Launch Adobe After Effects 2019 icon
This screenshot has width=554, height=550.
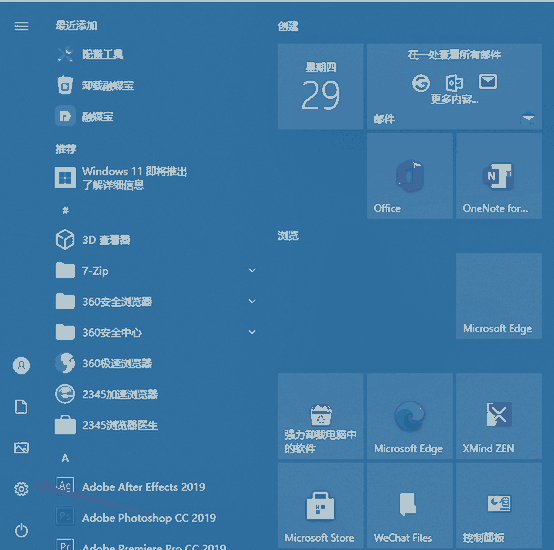coord(65,486)
